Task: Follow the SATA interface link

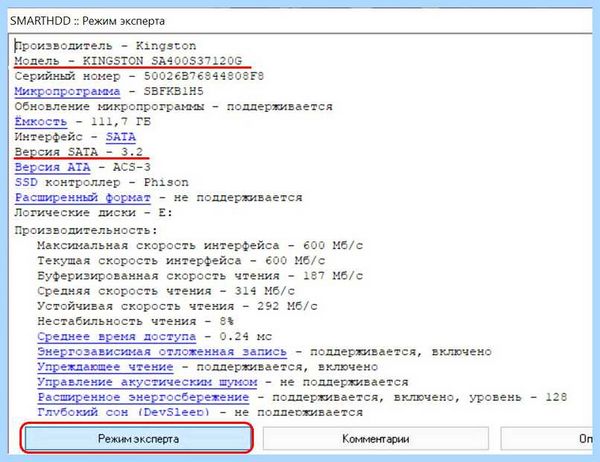Action: point(121,137)
